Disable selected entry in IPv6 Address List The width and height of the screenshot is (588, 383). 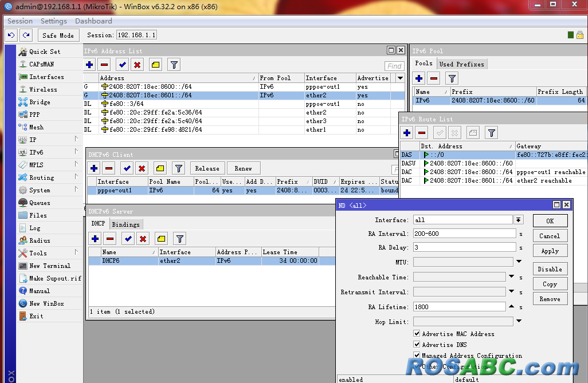click(137, 65)
